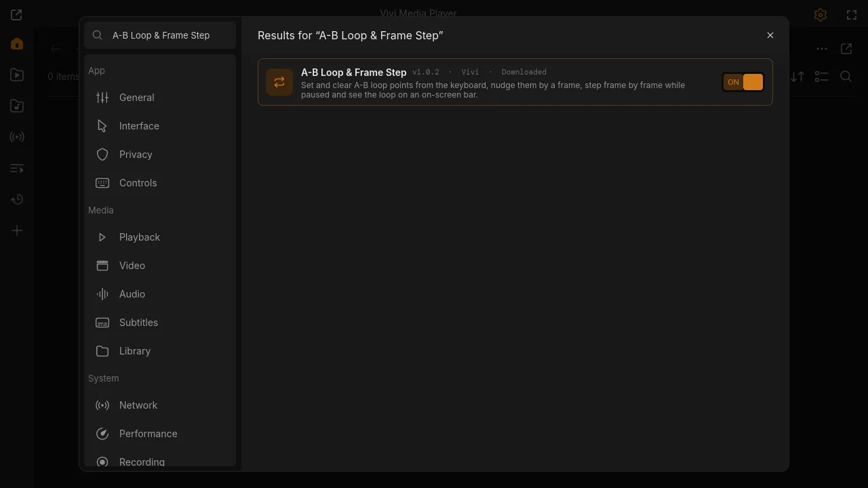Open the music library icon in the left rail
Image resolution: width=868 pixels, height=488 pixels.
(x=17, y=106)
